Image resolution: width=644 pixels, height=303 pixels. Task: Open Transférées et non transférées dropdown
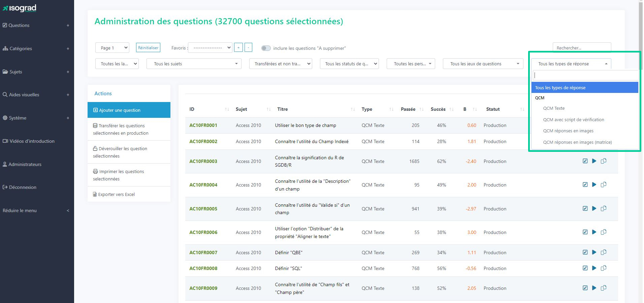[281, 64]
